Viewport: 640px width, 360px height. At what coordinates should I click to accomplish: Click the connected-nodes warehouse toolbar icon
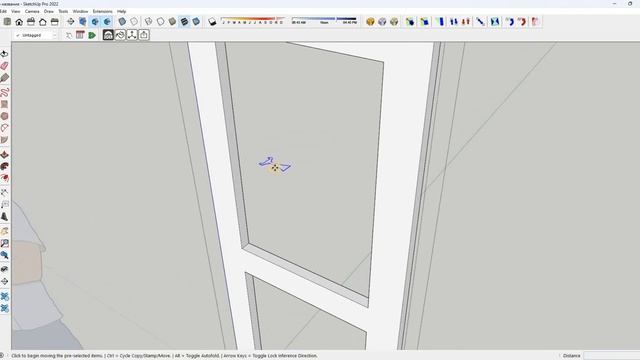(x=132, y=35)
